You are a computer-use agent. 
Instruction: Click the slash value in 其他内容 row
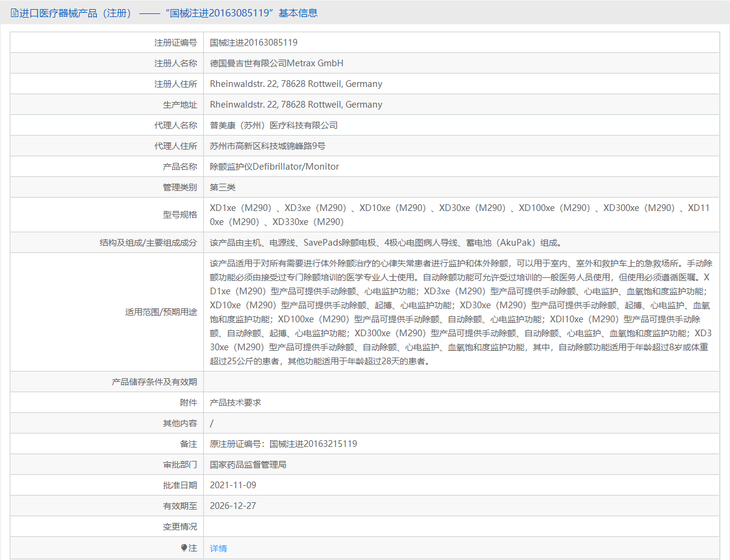[212, 423]
